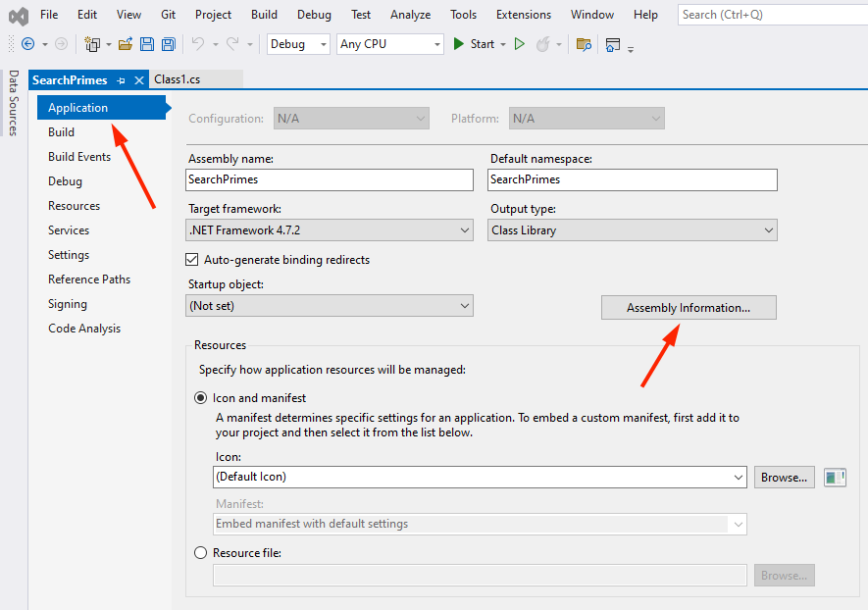Select the Resource file radio button
Viewport: 868px width, 610px height.
200,553
